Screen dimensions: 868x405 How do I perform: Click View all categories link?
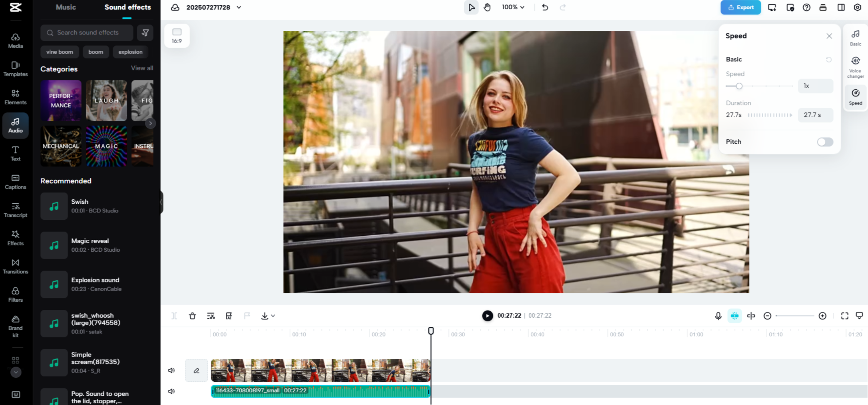click(x=142, y=68)
